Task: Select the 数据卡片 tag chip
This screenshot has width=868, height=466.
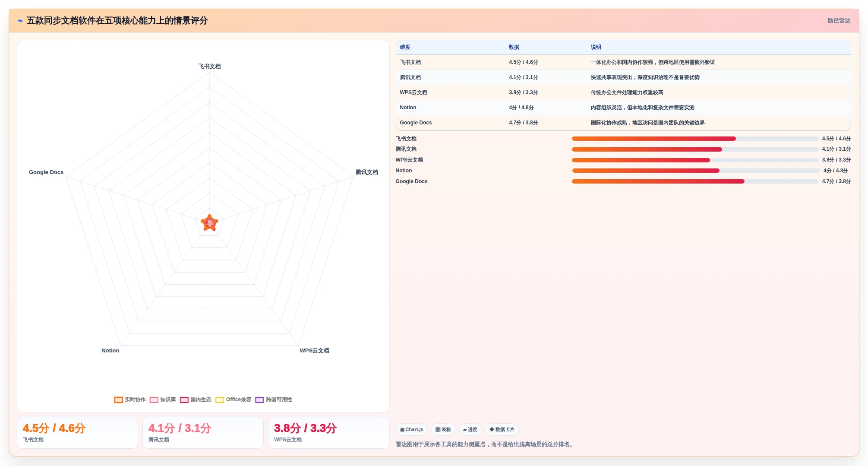Action: [502, 429]
